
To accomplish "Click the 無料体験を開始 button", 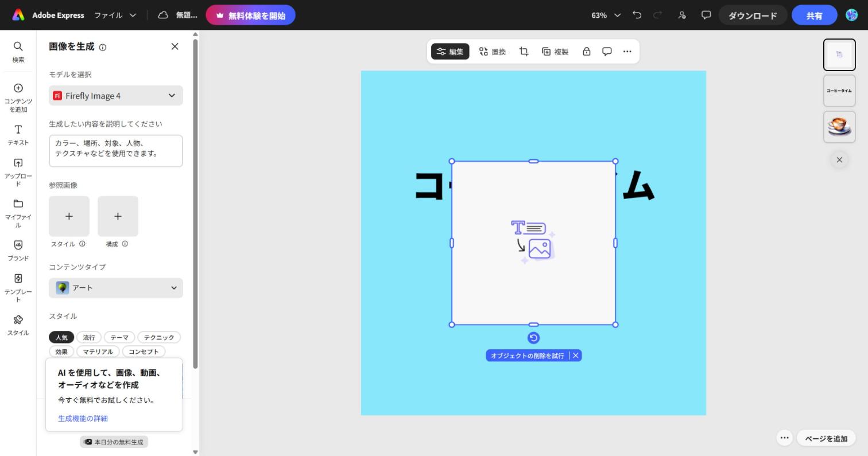I will pyautogui.click(x=250, y=15).
